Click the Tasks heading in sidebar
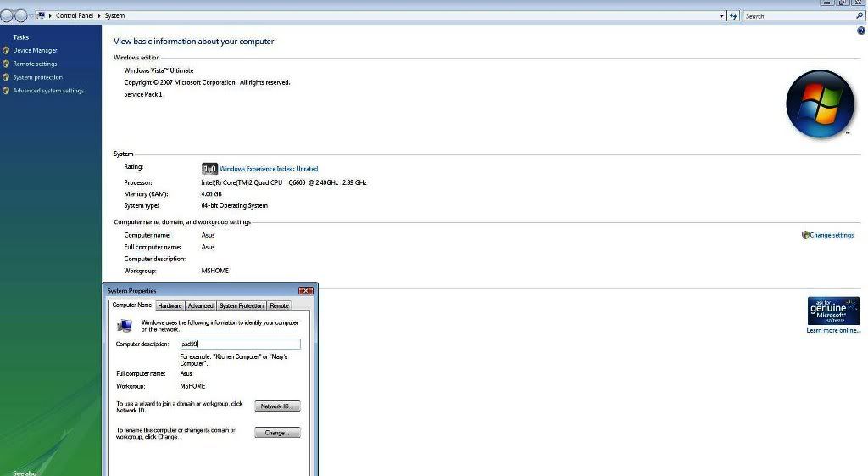This screenshot has height=476, width=868. point(20,37)
